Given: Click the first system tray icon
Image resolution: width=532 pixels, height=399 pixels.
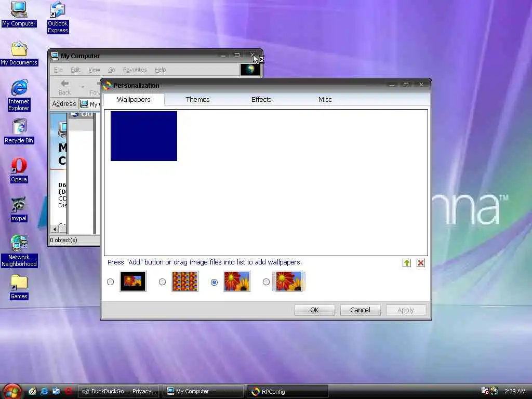Looking at the screenshot, I should point(485,391).
